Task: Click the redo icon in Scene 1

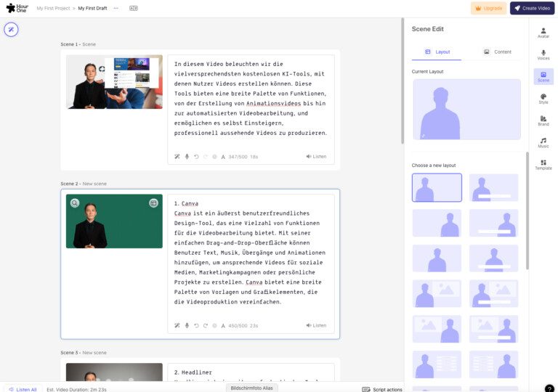Action: coord(206,157)
